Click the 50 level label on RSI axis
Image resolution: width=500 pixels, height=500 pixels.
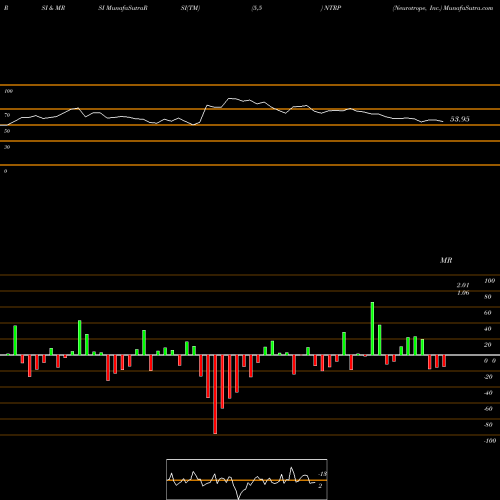coord(7,131)
